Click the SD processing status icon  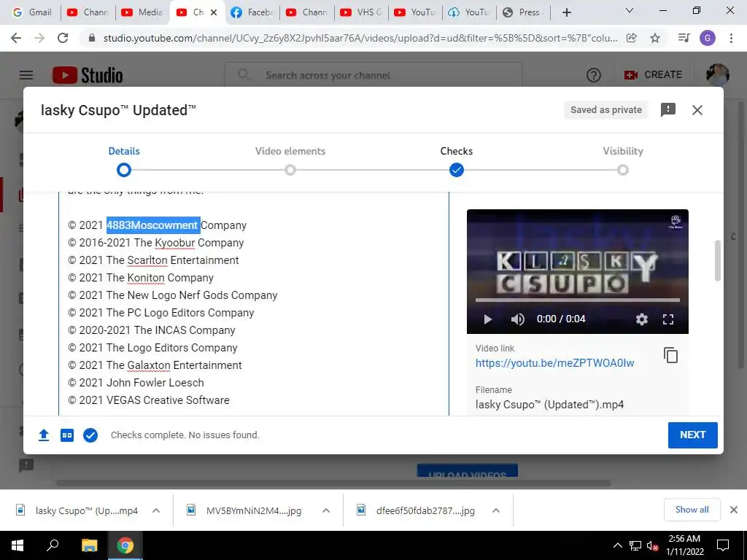click(x=67, y=435)
